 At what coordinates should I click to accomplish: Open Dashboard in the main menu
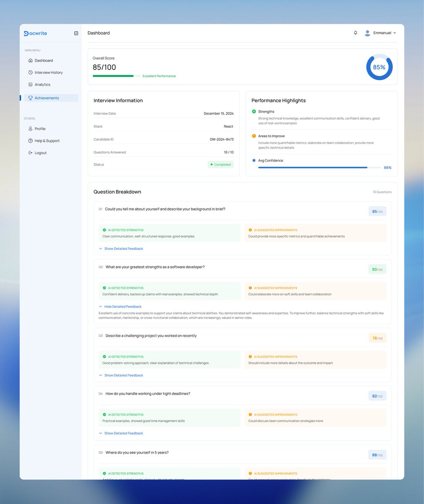pyautogui.click(x=51, y=60)
